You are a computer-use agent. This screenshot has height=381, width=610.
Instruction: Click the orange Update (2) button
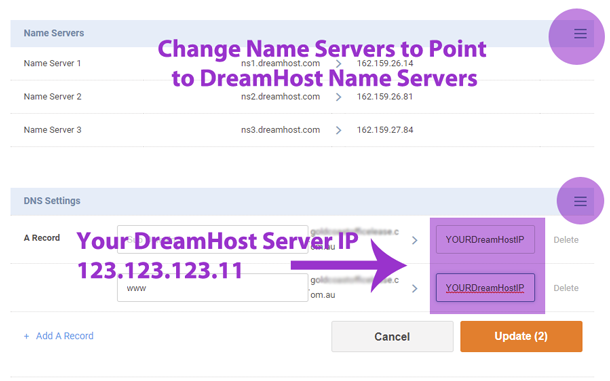point(521,336)
